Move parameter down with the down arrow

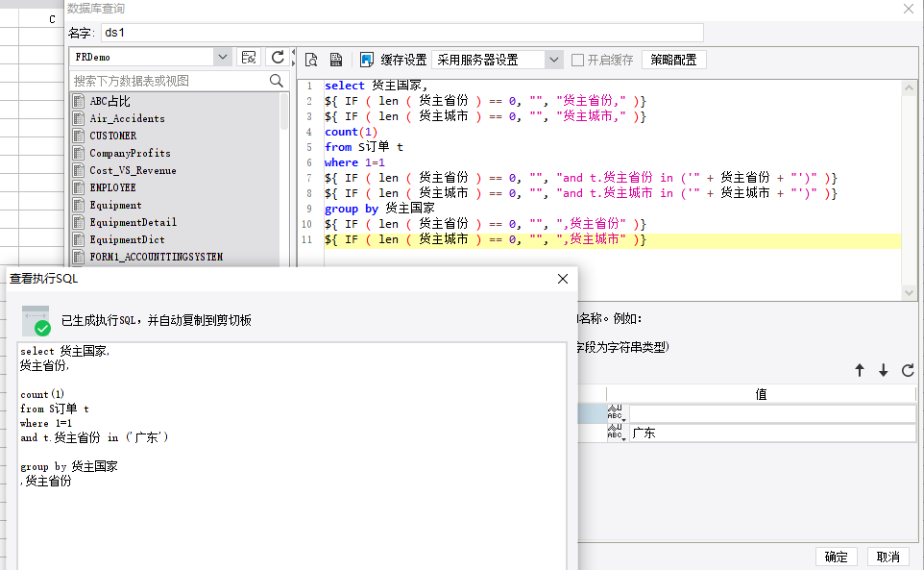click(884, 370)
